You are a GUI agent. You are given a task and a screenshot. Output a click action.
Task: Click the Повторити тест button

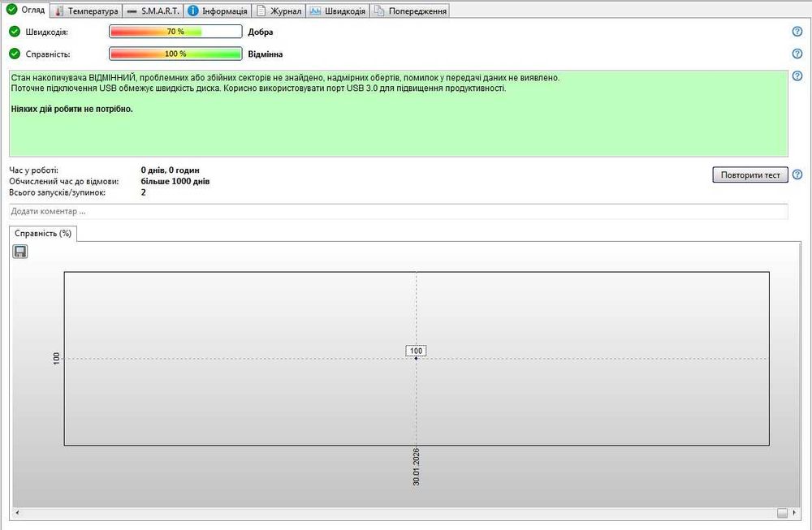[x=749, y=175]
